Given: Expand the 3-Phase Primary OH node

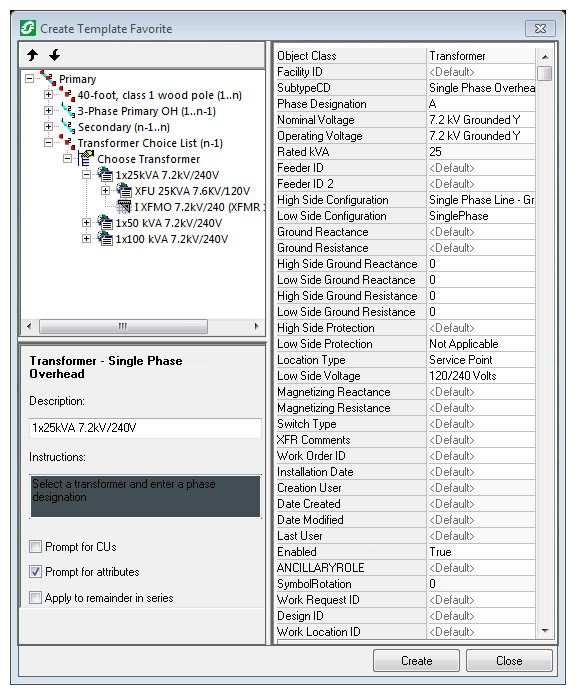Looking at the screenshot, I should pyautogui.click(x=48, y=111).
